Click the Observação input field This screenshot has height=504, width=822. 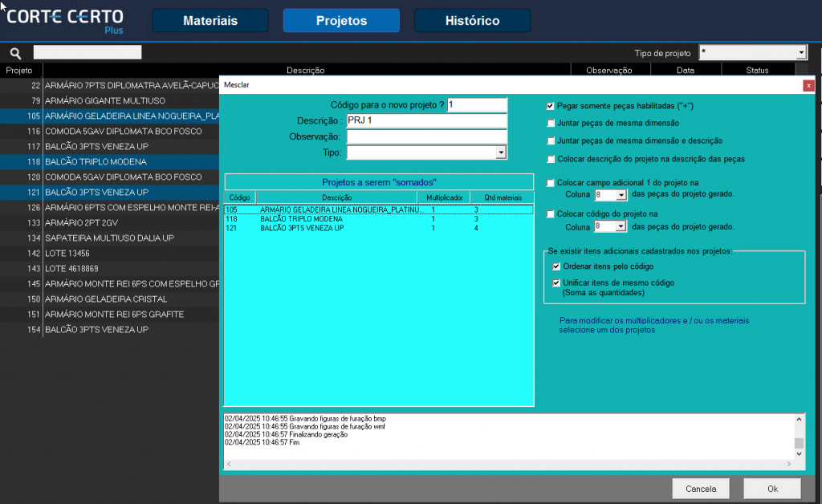[x=427, y=136]
